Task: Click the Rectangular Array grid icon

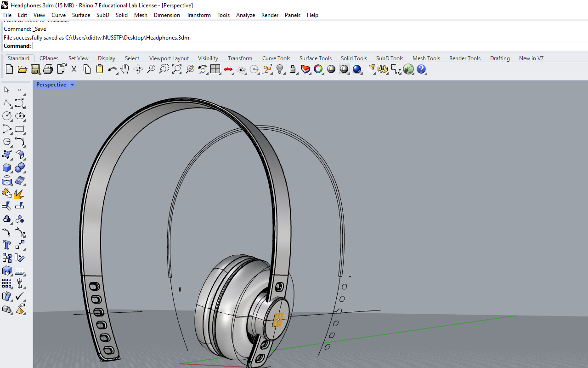Action: point(7,283)
